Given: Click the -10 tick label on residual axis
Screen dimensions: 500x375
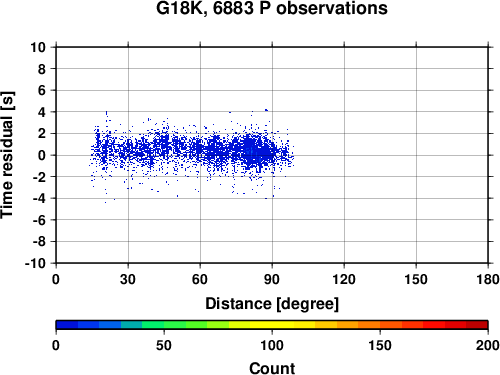Looking at the screenshot, I should pos(35,263).
